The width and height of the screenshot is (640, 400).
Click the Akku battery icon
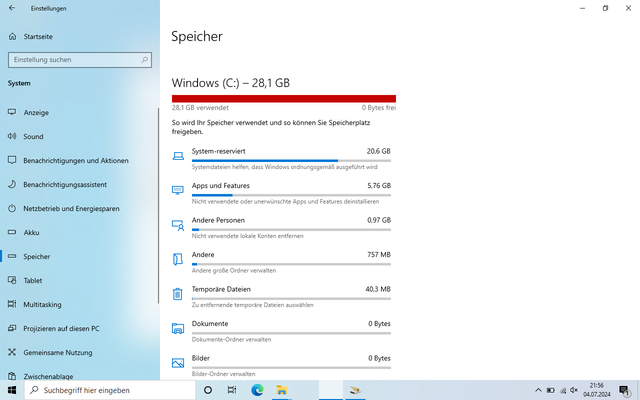(x=12, y=232)
